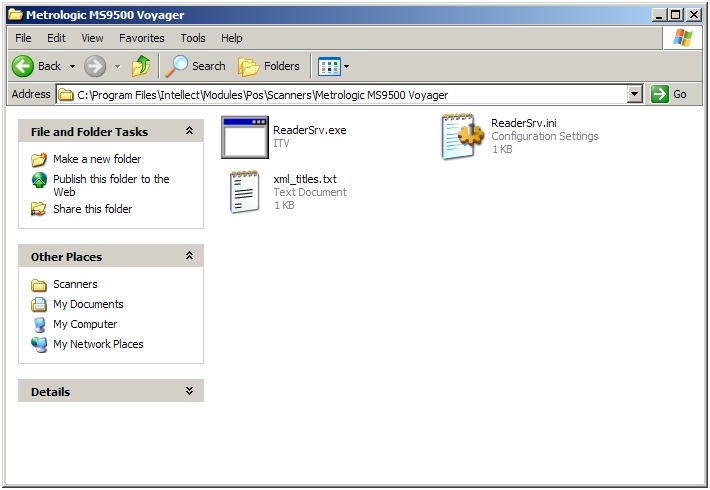Go to My Network Places
Screen dimensions: 710x490
tap(98, 344)
